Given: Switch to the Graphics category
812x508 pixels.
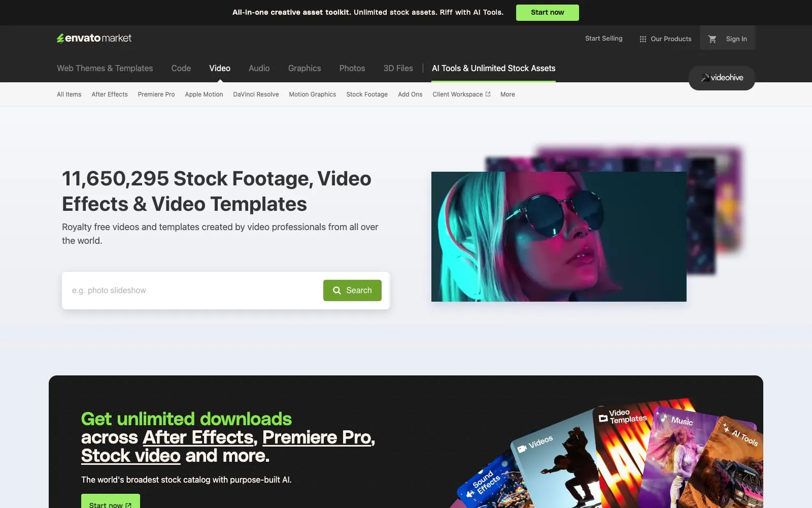Looking at the screenshot, I should (304, 68).
